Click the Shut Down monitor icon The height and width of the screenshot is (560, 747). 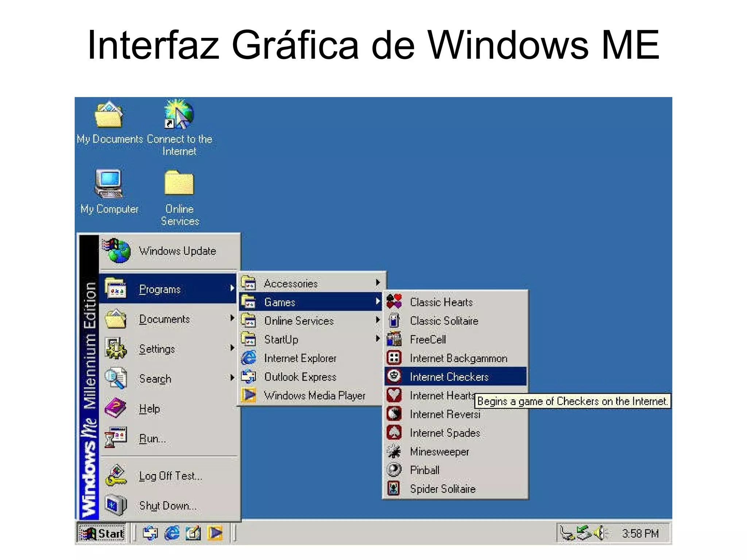(116, 505)
